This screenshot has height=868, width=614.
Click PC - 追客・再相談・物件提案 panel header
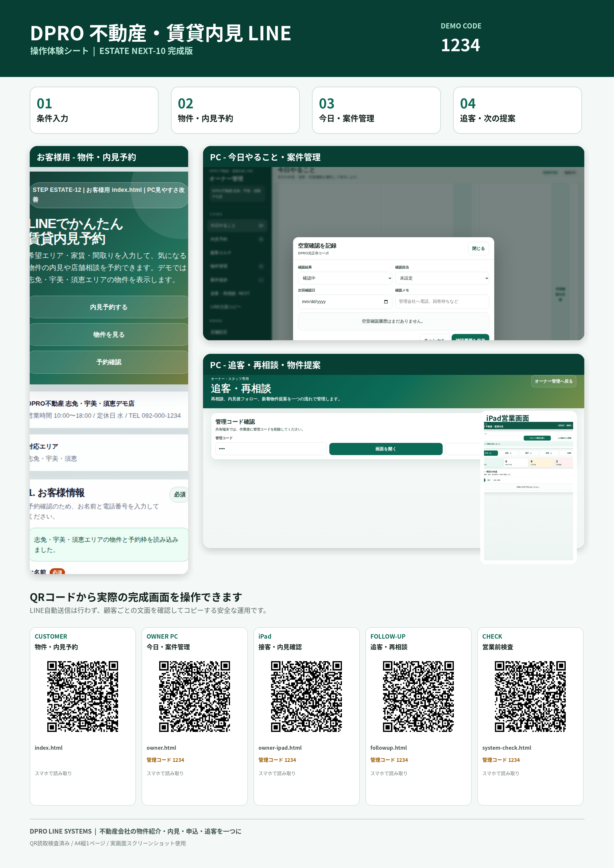(393, 365)
